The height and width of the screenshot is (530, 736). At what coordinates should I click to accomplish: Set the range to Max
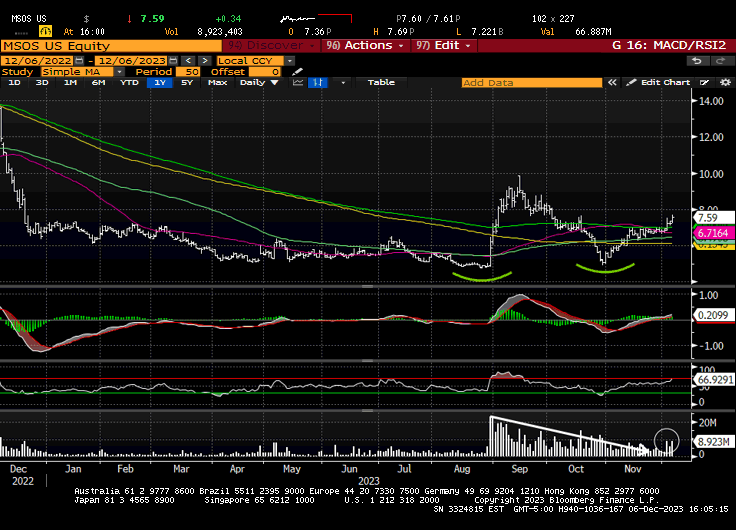point(217,83)
